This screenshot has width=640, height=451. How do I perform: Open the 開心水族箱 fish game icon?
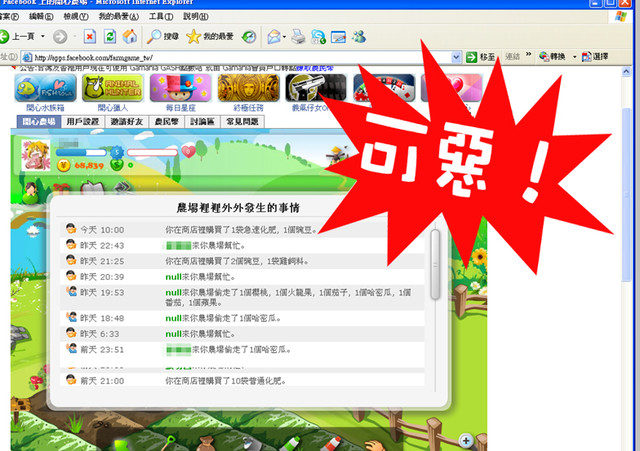tap(45, 88)
